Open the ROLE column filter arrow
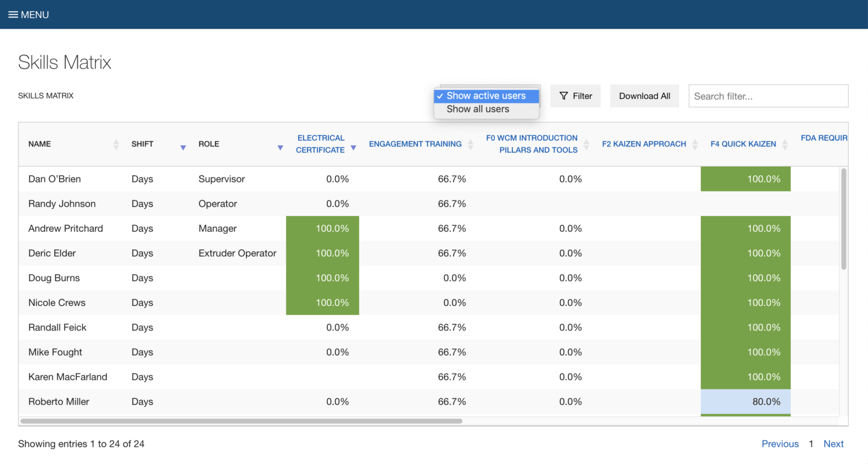The image size is (868, 464). tap(280, 148)
